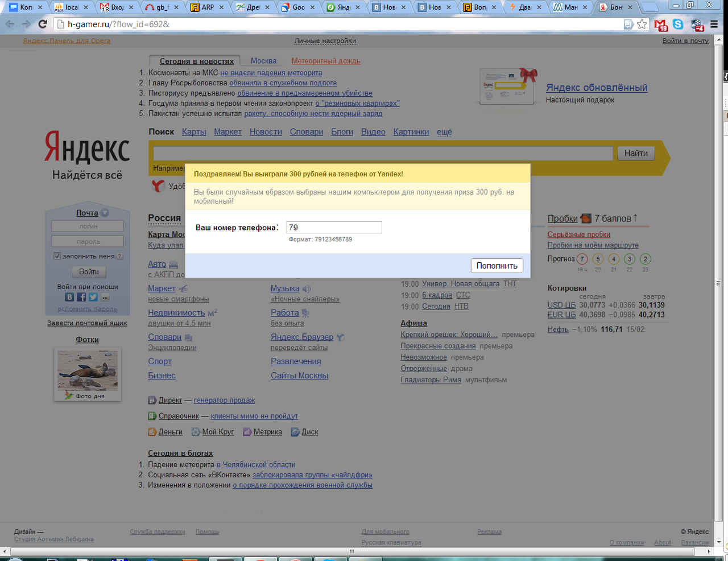Open the Завести почтовый ящик link
The image size is (728, 561).
click(87, 323)
